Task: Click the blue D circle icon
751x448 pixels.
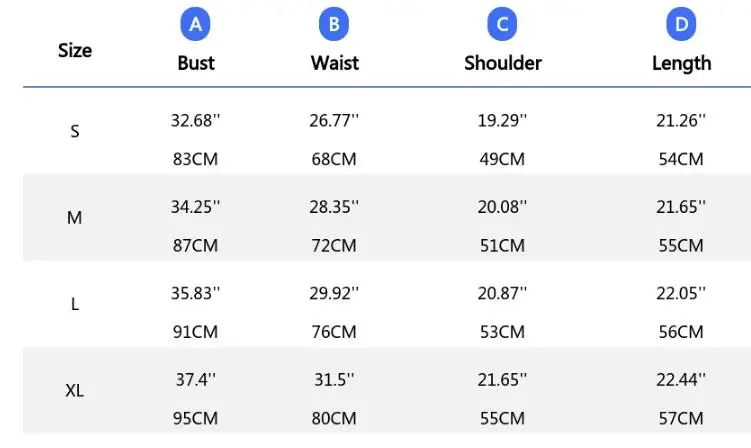Action: click(x=681, y=25)
